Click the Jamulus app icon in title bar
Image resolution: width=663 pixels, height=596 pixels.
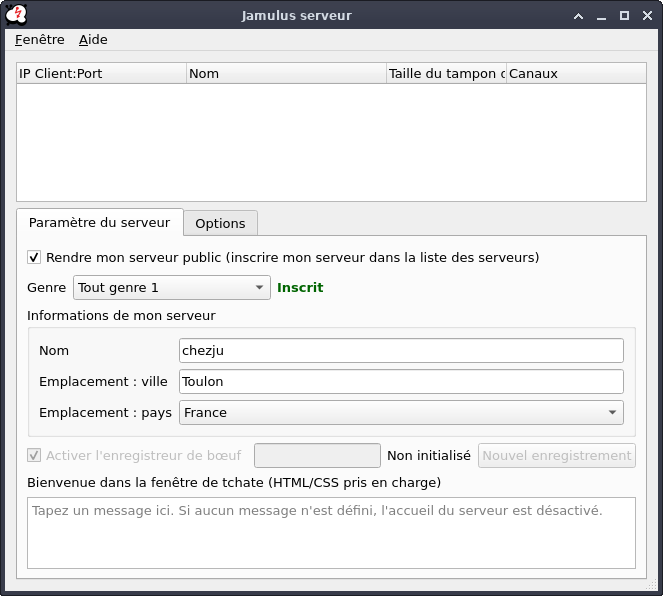[16, 15]
